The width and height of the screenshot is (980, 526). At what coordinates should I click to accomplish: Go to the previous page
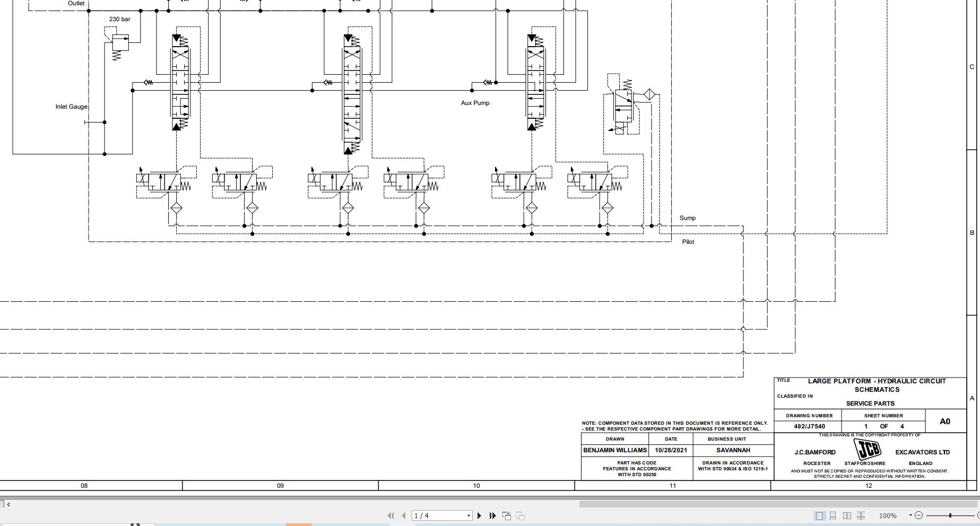tap(404, 515)
